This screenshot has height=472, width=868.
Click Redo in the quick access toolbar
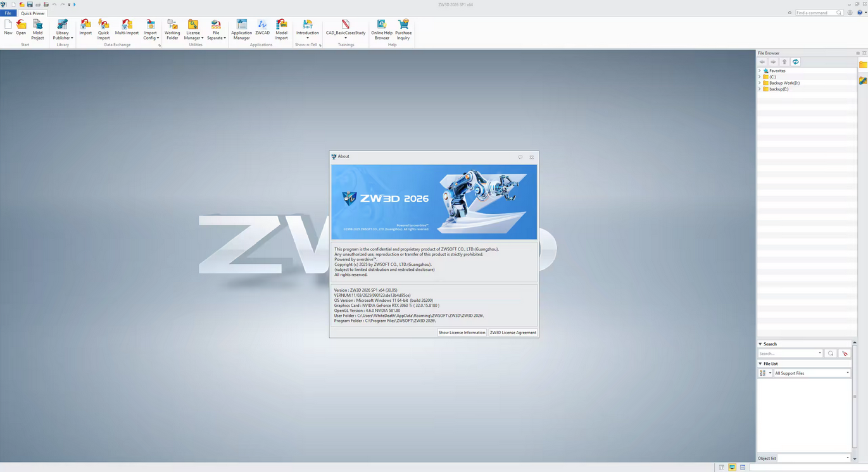(x=63, y=4)
